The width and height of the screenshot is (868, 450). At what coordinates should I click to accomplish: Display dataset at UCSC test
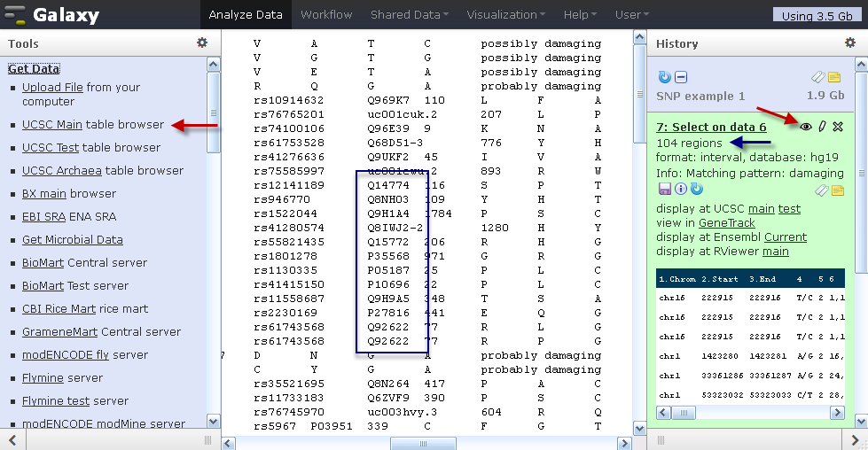click(789, 209)
